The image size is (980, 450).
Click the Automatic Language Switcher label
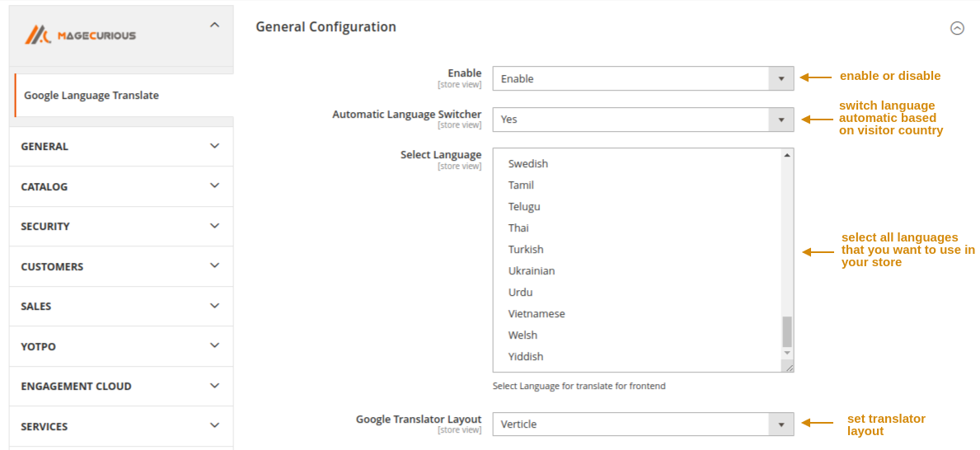[407, 115]
